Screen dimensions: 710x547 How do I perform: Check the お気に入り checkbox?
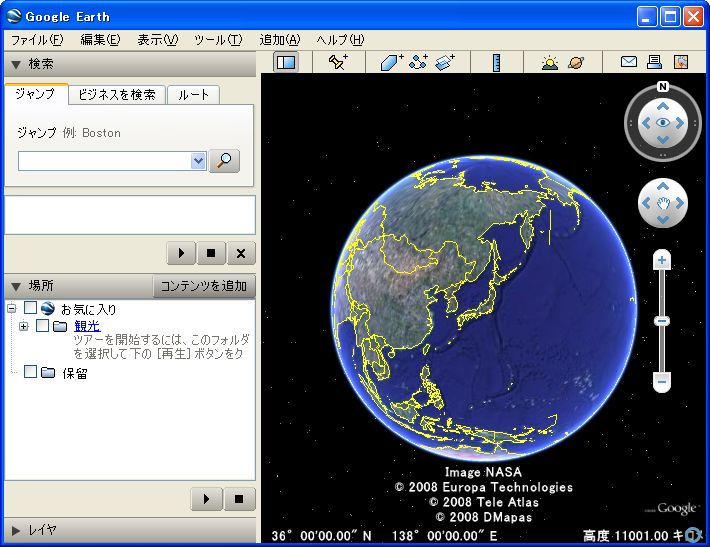click(30, 308)
